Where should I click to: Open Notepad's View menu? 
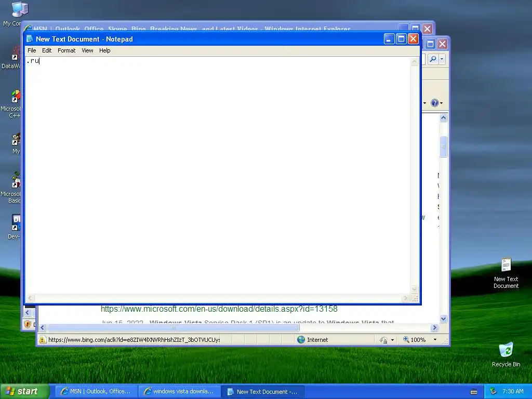(87, 50)
